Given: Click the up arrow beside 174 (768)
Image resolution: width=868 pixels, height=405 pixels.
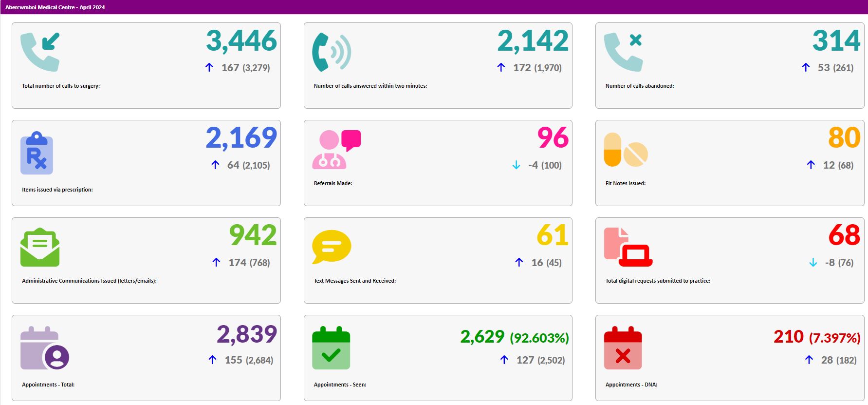Looking at the screenshot, I should tap(217, 262).
